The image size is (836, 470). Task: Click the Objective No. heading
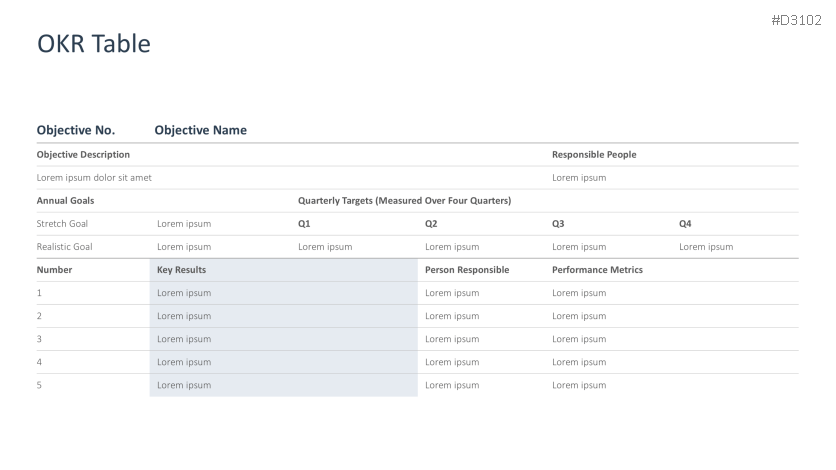75,130
